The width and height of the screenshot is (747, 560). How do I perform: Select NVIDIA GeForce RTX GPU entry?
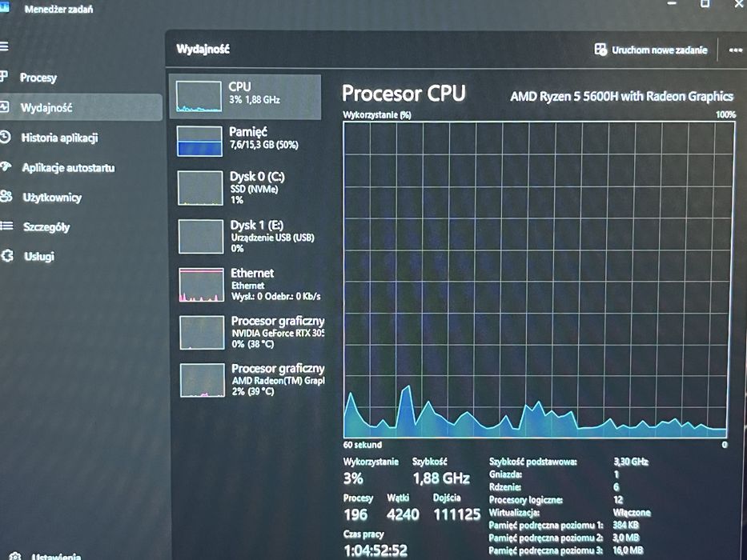click(x=251, y=332)
